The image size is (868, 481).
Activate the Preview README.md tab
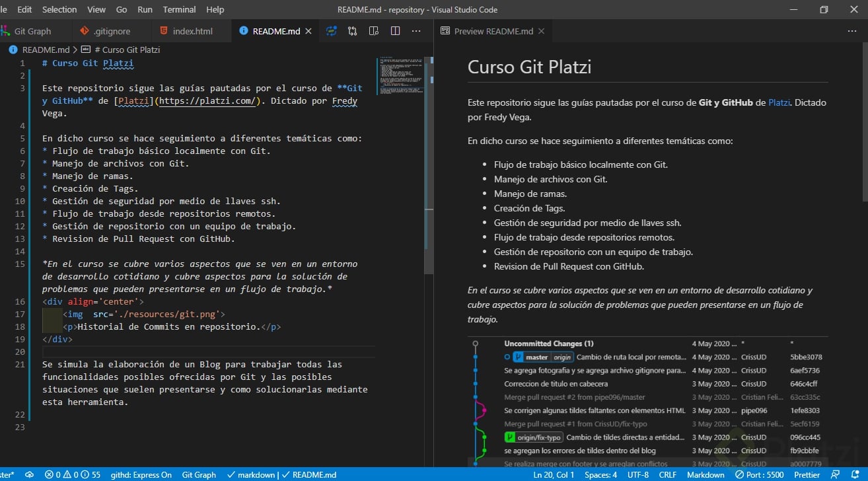(x=493, y=31)
